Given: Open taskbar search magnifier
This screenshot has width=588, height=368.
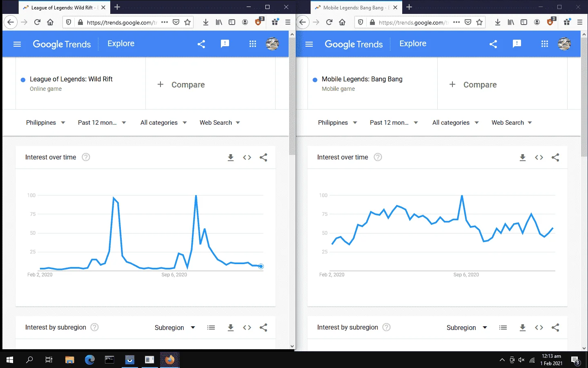Looking at the screenshot, I should tap(29, 360).
